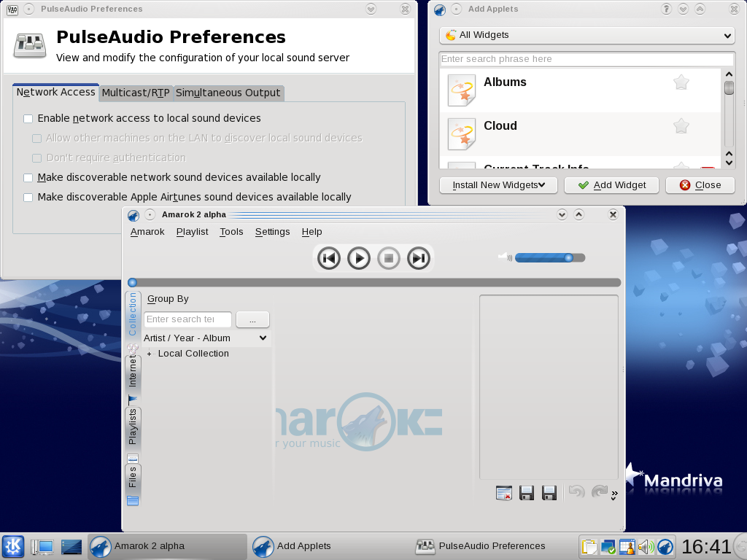Check 'Make discoverable network sound devices available locally'
Viewport: 747px width, 560px height.
point(28,178)
